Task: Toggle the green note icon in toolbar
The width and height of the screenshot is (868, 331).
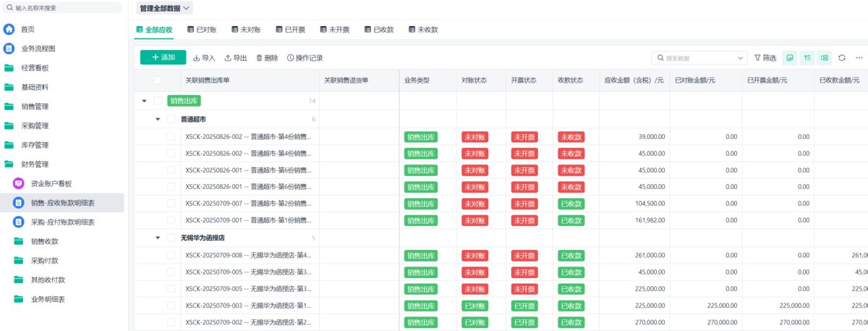Action: click(x=791, y=58)
